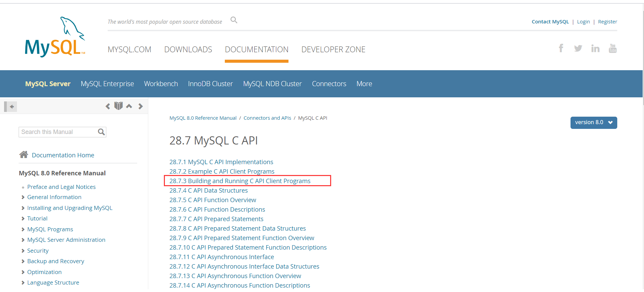Open 28.7.13 Asynchronous Function Overview
This screenshot has width=644, height=292.
(235, 276)
